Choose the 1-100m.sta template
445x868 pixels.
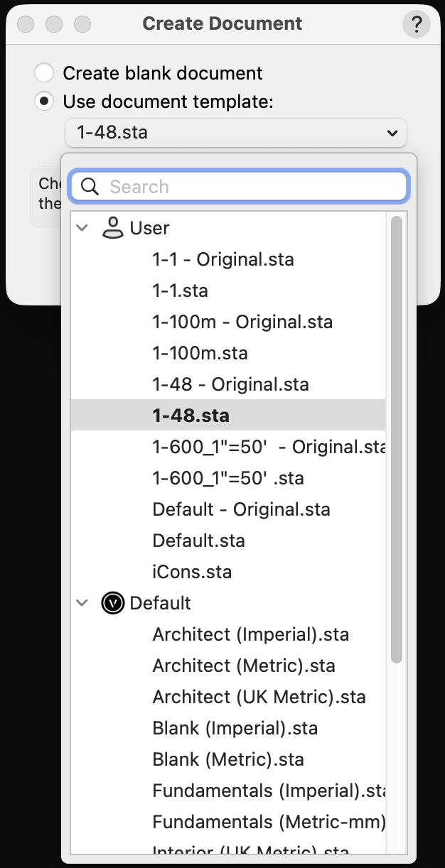pyautogui.click(x=200, y=353)
